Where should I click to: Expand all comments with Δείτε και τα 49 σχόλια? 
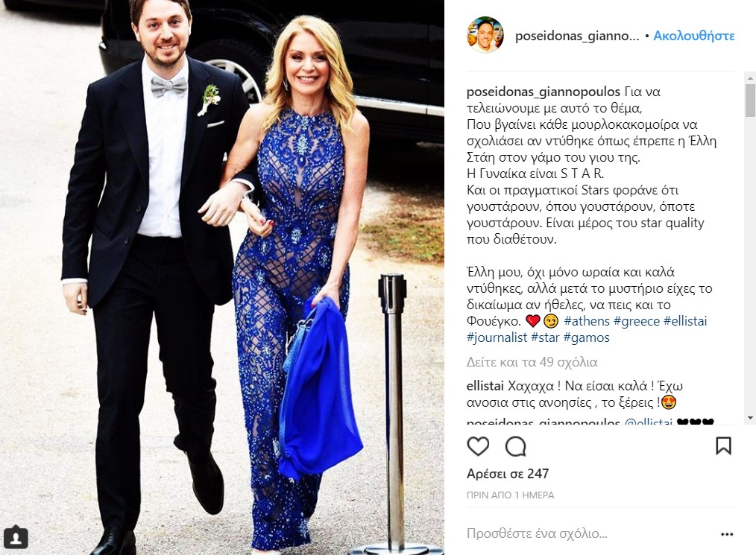[532, 362]
